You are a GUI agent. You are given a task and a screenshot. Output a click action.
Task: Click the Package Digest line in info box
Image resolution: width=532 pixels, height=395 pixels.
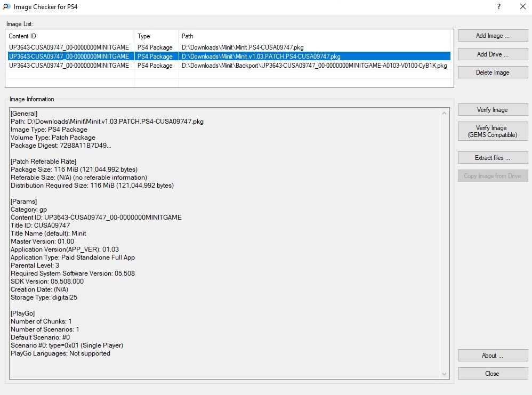[61, 145]
